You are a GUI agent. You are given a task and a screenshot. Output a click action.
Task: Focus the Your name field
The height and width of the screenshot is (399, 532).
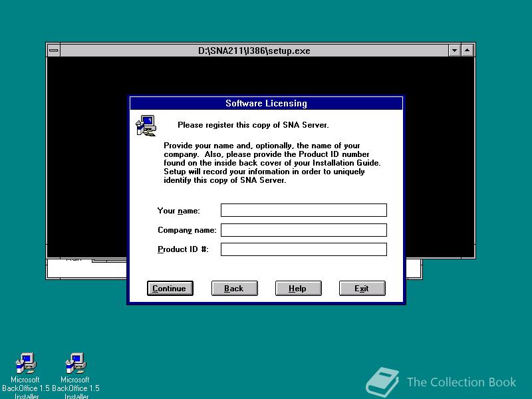(x=304, y=210)
